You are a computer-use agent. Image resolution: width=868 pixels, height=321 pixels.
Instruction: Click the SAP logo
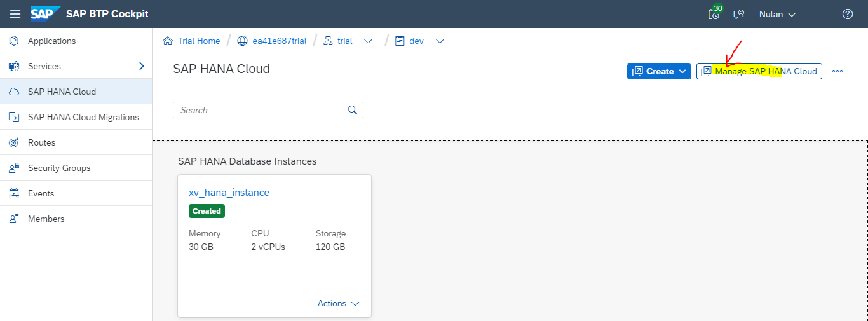[x=45, y=13]
